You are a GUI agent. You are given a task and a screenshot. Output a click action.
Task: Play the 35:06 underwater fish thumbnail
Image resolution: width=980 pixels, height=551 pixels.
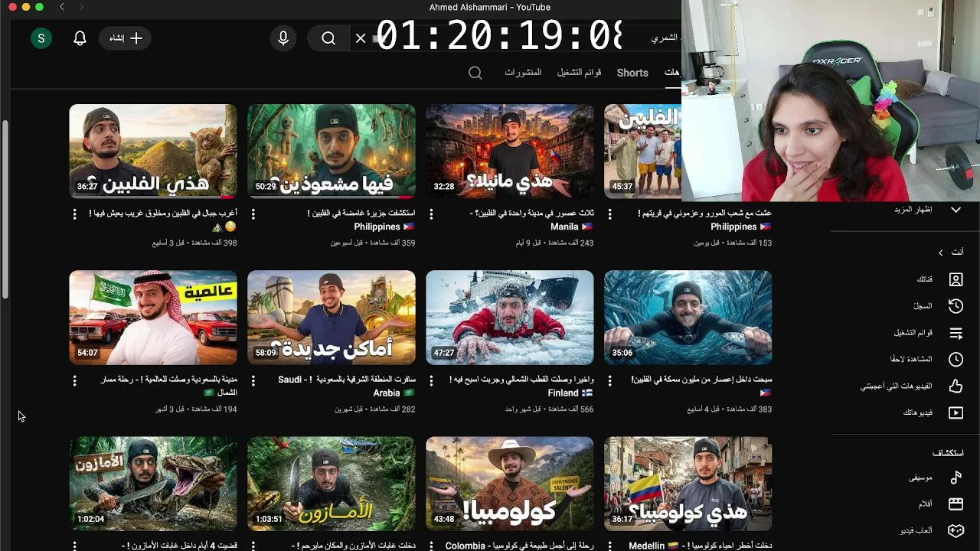click(688, 318)
